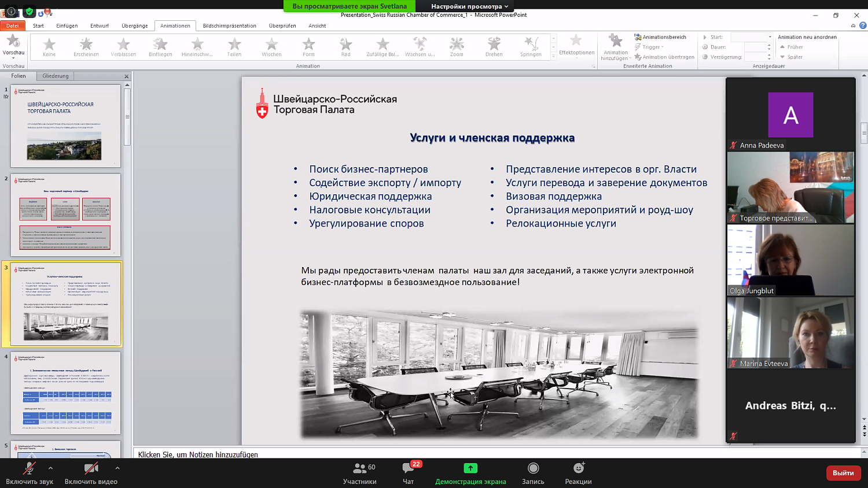Image resolution: width=868 pixels, height=488 pixels.
Task: Choose the Erscheinen animation effect
Action: pyautogui.click(x=86, y=47)
